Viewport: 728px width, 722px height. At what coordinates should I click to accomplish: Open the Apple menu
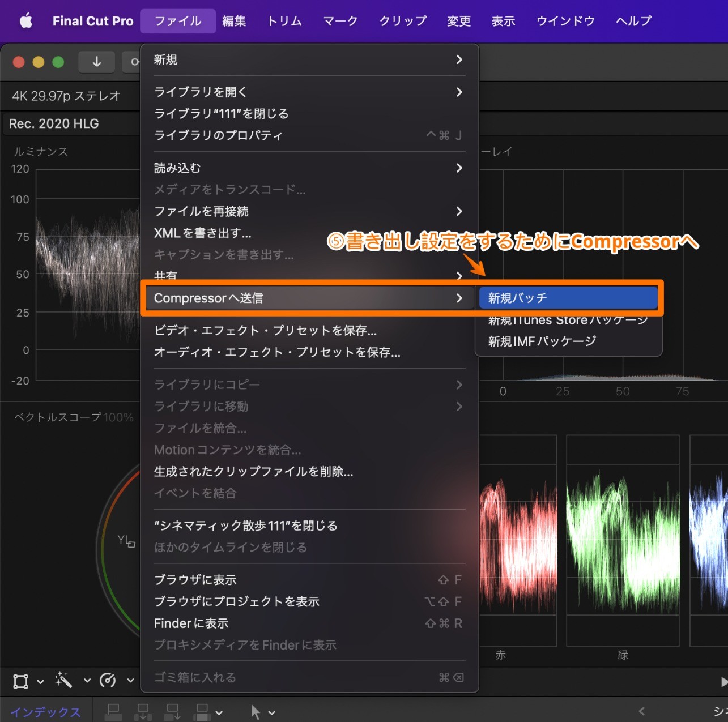tap(26, 22)
